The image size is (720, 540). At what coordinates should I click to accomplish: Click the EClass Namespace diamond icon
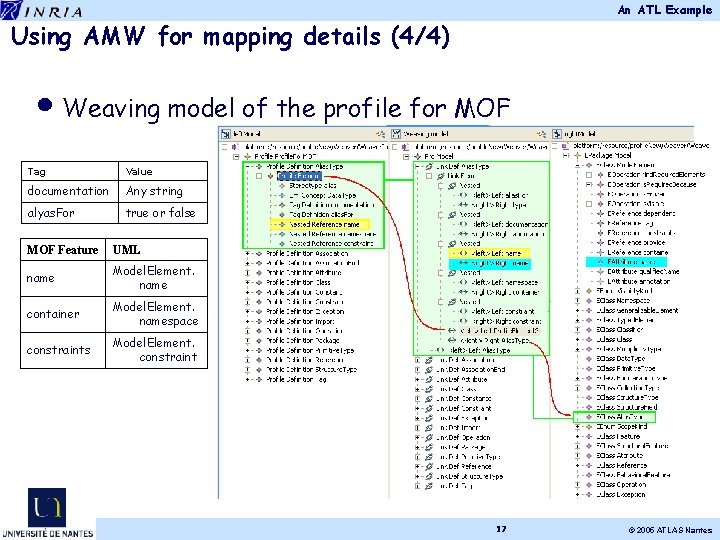point(589,301)
